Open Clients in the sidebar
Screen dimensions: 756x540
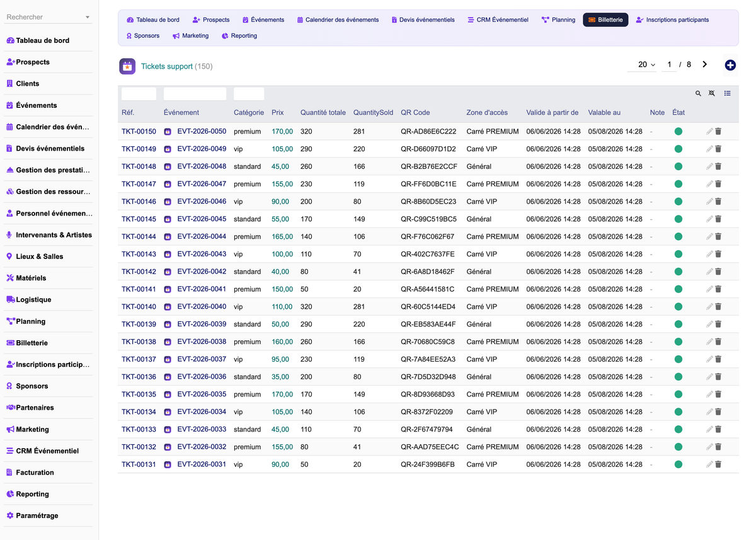point(27,84)
